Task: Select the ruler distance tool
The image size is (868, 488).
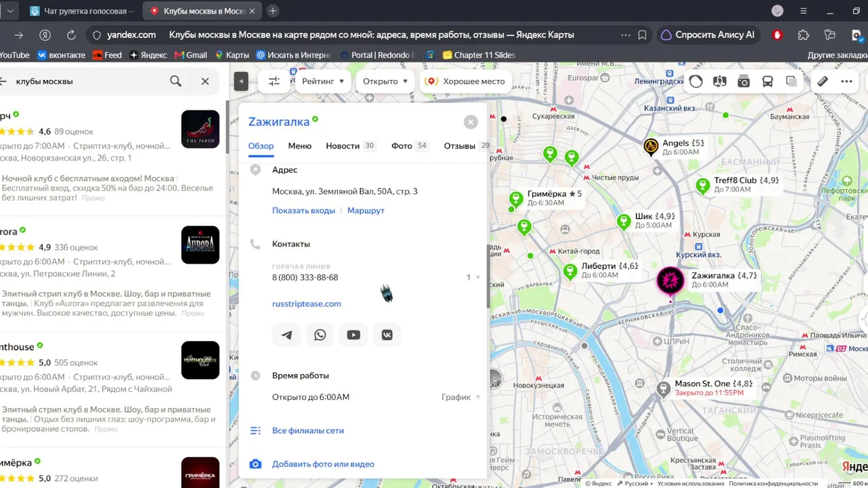Action: (823, 81)
